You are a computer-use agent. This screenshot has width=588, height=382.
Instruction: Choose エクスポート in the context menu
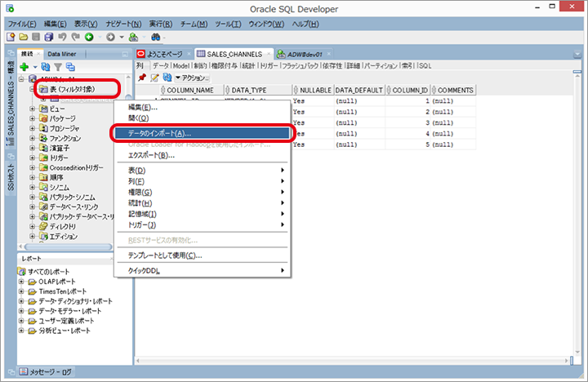tap(151, 155)
